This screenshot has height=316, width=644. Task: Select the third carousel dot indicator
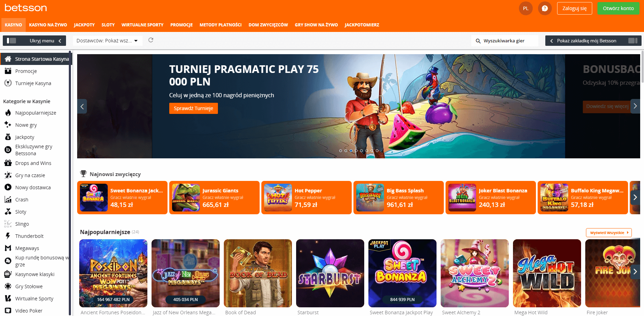pos(351,151)
